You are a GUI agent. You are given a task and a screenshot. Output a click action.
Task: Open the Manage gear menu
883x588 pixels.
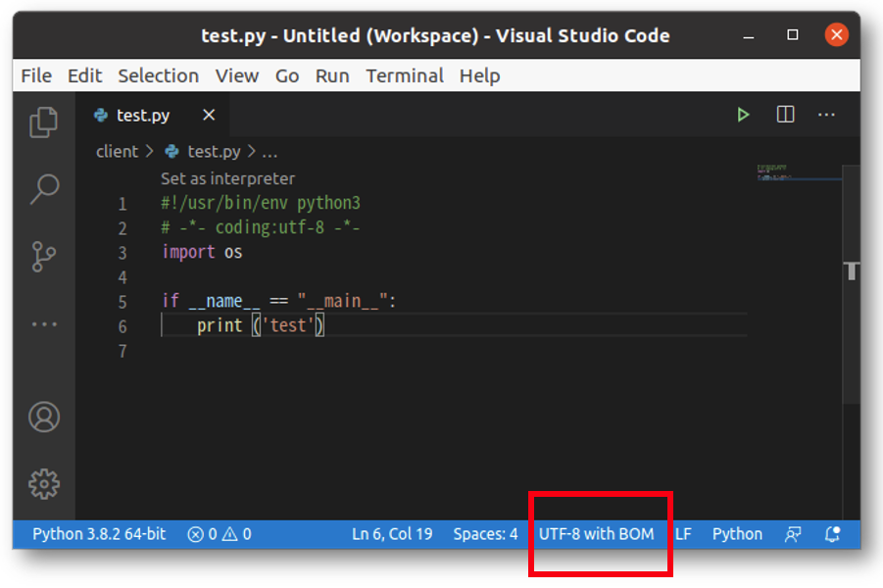[x=44, y=484]
